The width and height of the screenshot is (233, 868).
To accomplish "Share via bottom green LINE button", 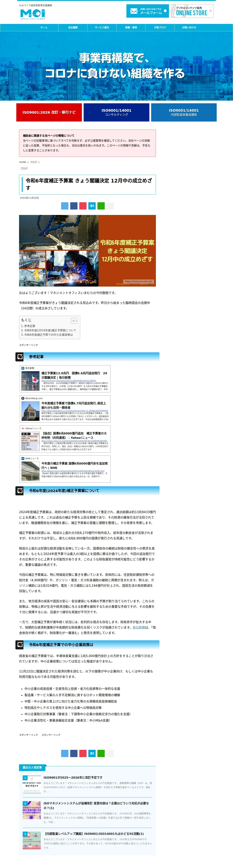I will [101, 753].
